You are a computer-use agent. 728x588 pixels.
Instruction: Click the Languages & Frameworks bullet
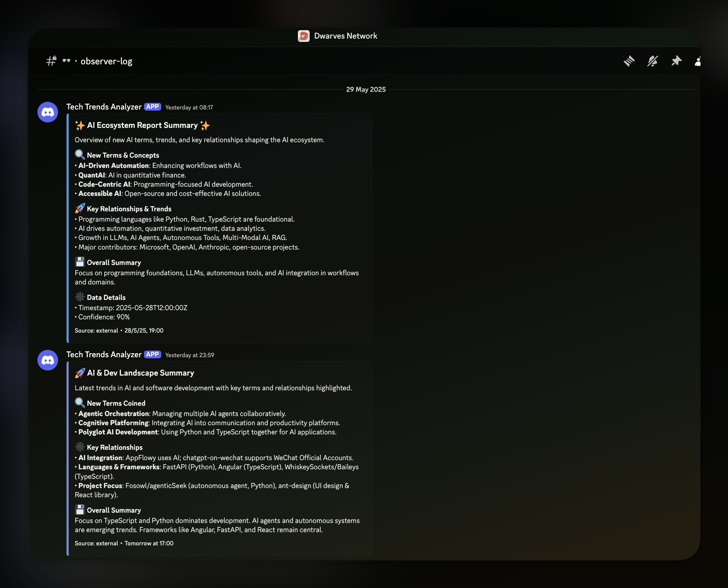coord(217,472)
